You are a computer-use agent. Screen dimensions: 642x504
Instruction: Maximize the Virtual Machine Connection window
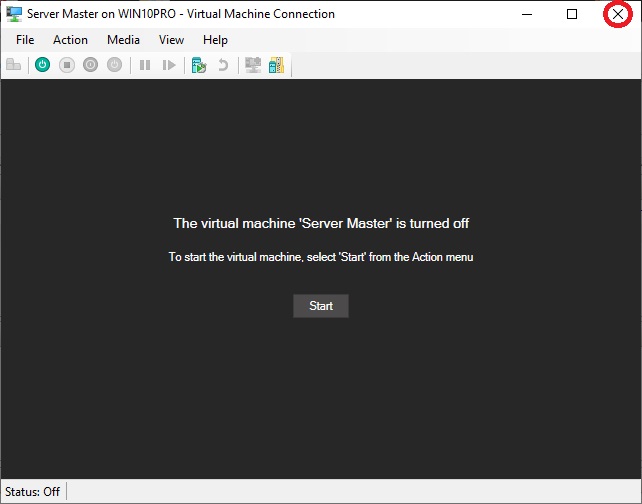[x=572, y=14]
